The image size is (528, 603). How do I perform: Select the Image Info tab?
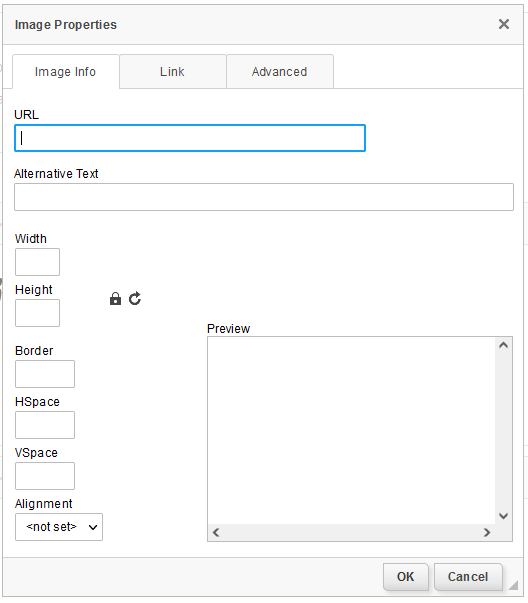point(65,72)
